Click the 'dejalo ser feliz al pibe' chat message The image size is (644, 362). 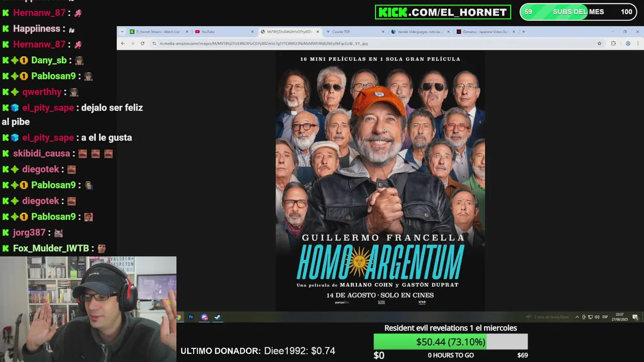pyautogui.click(x=72, y=115)
